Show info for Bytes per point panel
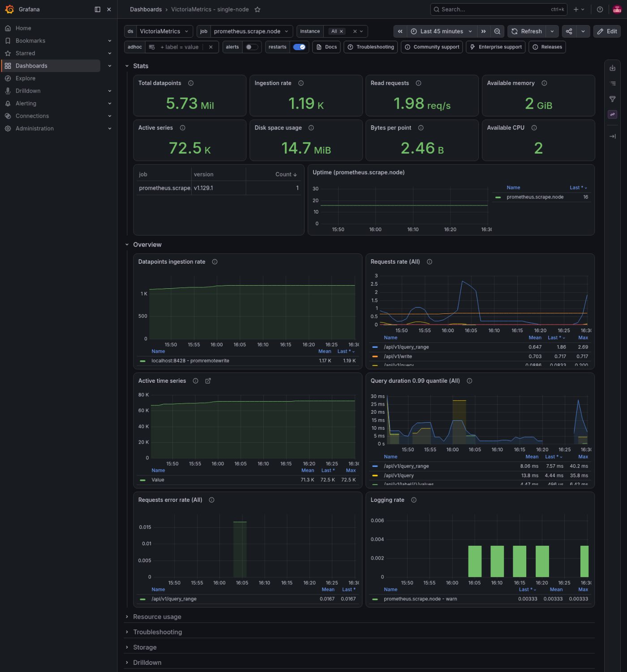The image size is (627, 672). [421, 128]
